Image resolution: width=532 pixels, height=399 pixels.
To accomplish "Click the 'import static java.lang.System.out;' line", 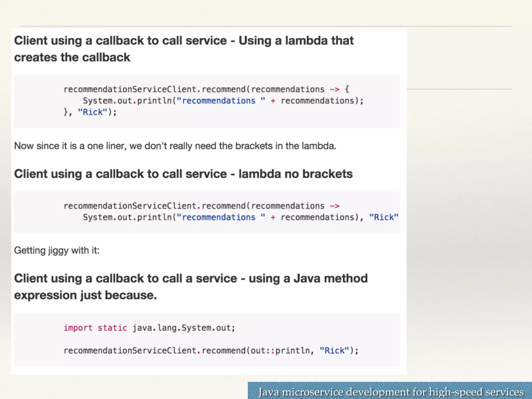I will pyautogui.click(x=149, y=328).
